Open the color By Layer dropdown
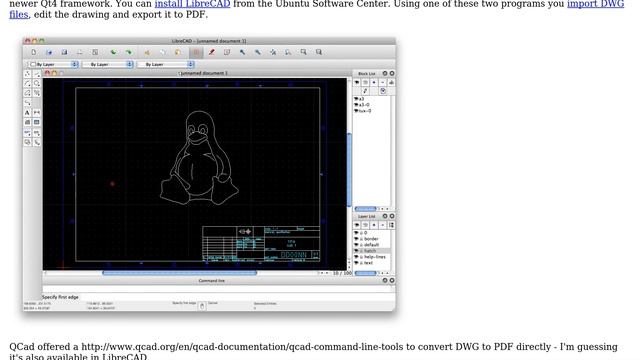This screenshot has width=640, height=360. (x=53, y=64)
